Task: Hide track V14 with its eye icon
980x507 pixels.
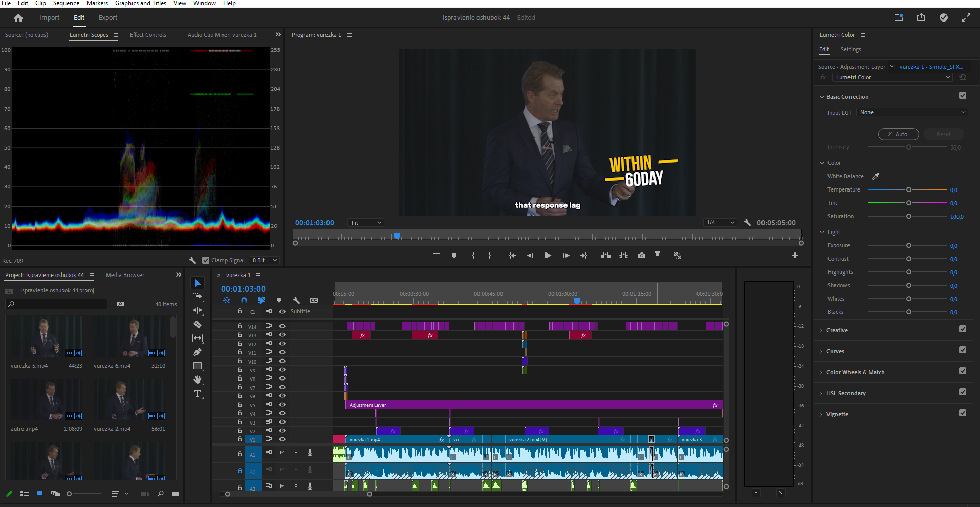Action: 282,326
